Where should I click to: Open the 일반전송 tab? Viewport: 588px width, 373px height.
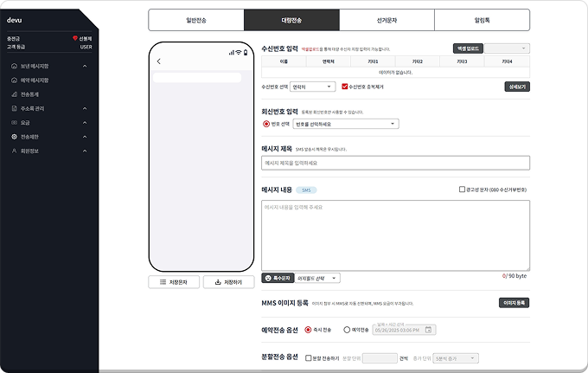click(x=196, y=20)
